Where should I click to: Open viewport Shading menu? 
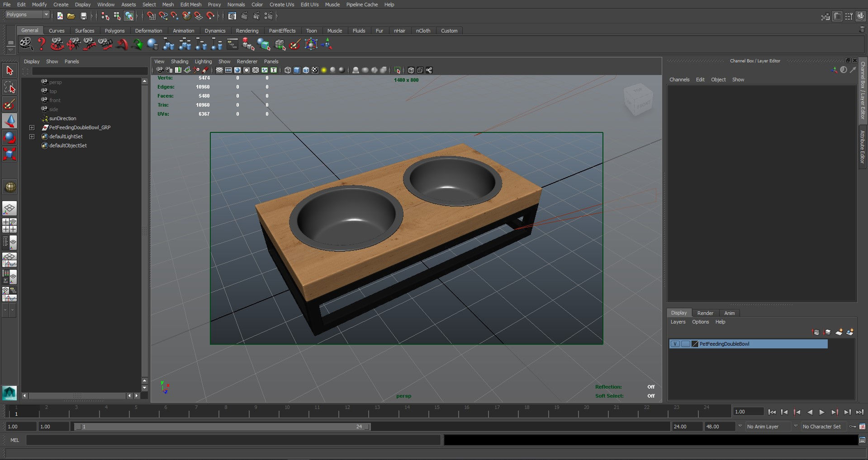(179, 61)
